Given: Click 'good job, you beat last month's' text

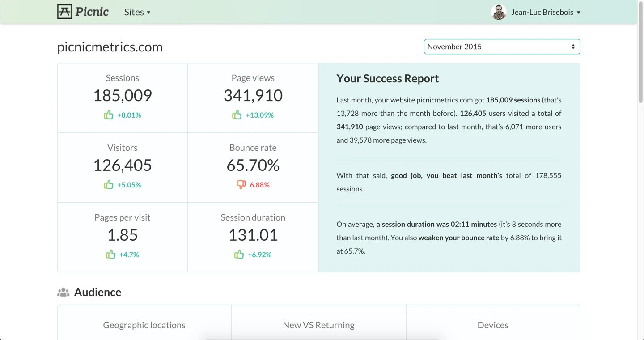Looking at the screenshot, I should (446, 175).
